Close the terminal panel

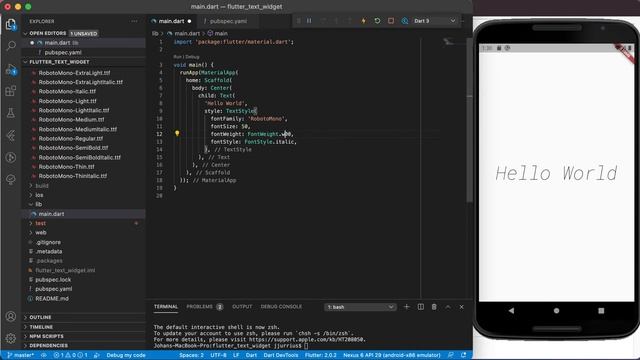tap(462, 307)
